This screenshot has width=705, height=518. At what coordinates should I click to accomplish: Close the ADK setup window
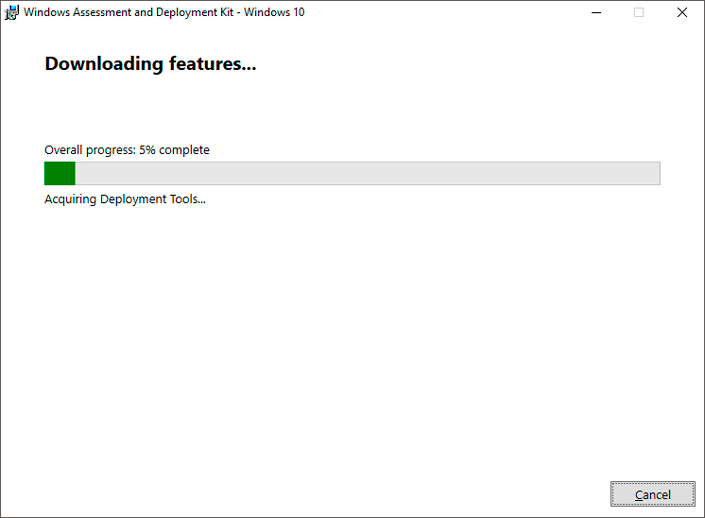682,13
